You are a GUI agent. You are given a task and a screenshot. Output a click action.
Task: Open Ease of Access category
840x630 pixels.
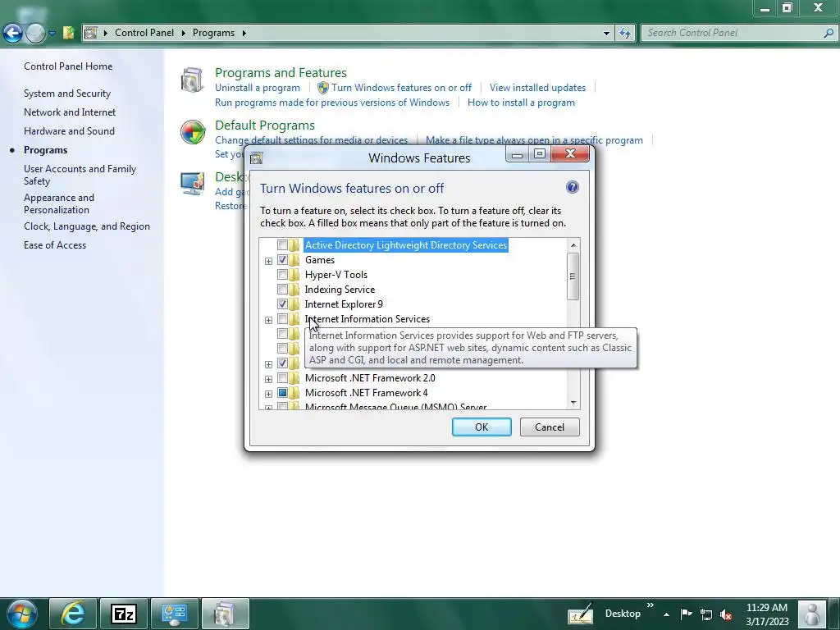pyautogui.click(x=55, y=244)
